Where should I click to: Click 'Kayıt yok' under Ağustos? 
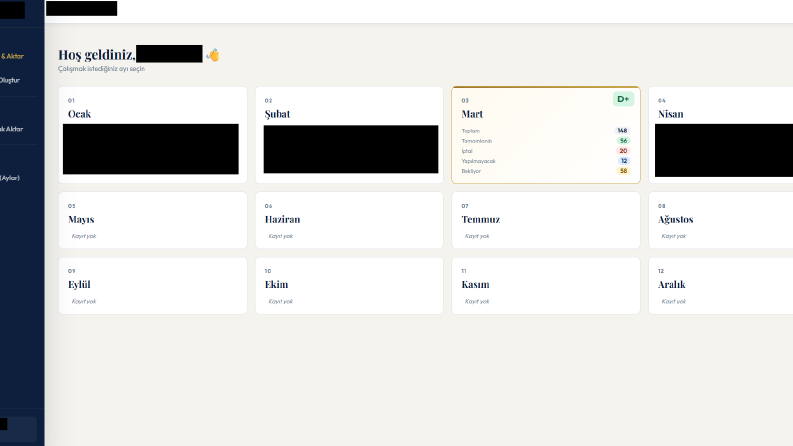pos(674,236)
